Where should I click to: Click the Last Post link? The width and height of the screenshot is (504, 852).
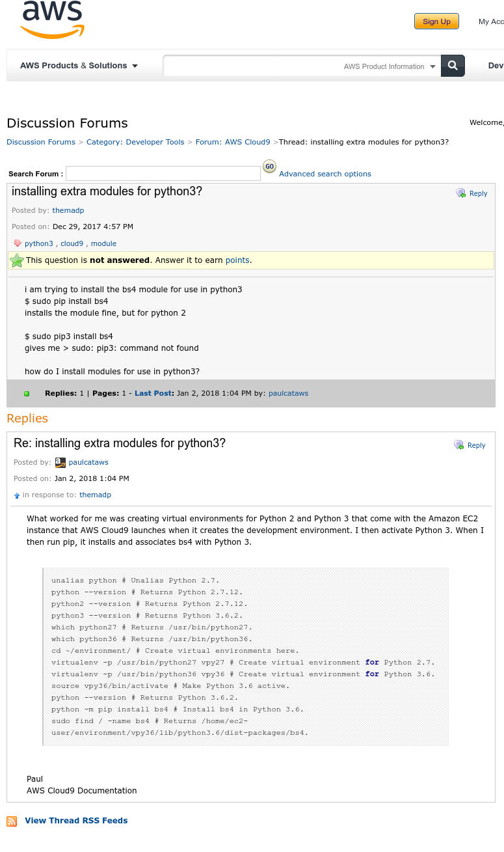153,393
